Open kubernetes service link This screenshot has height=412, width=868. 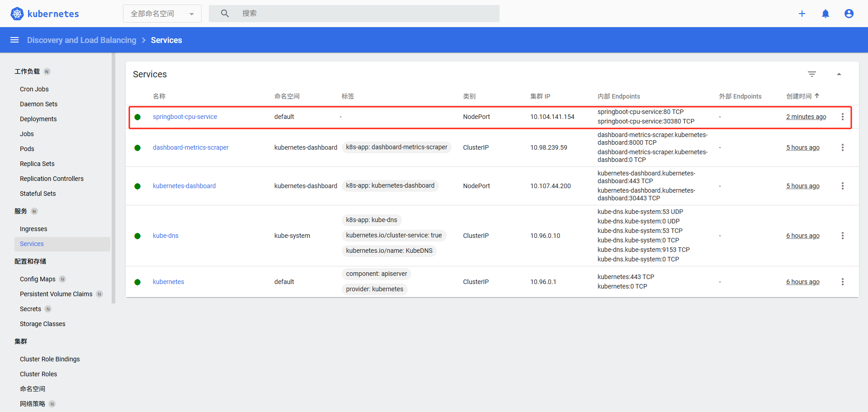(x=168, y=282)
